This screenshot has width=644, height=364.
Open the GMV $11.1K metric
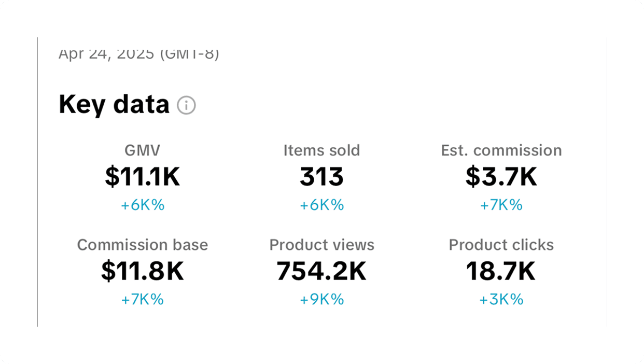pyautogui.click(x=143, y=178)
